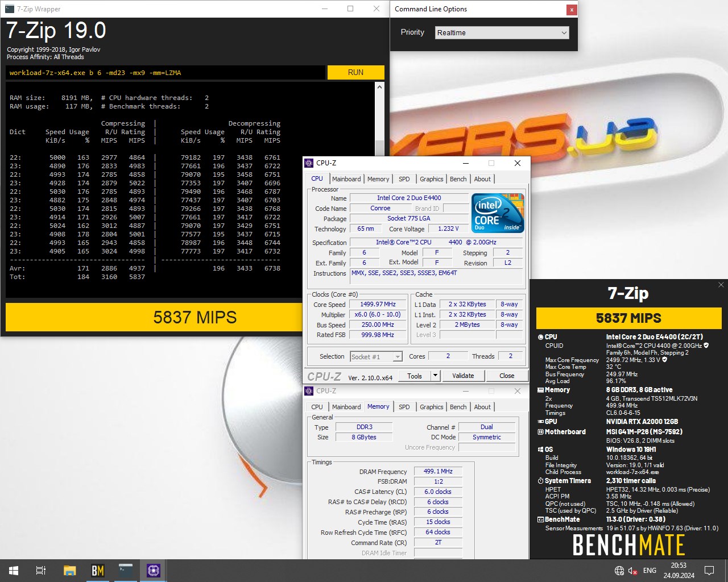Click the BenchMate GPU NVIDIA RTX A2000 line
Image resolution: width=728 pixels, height=582 pixels.
(x=607, y=422)
